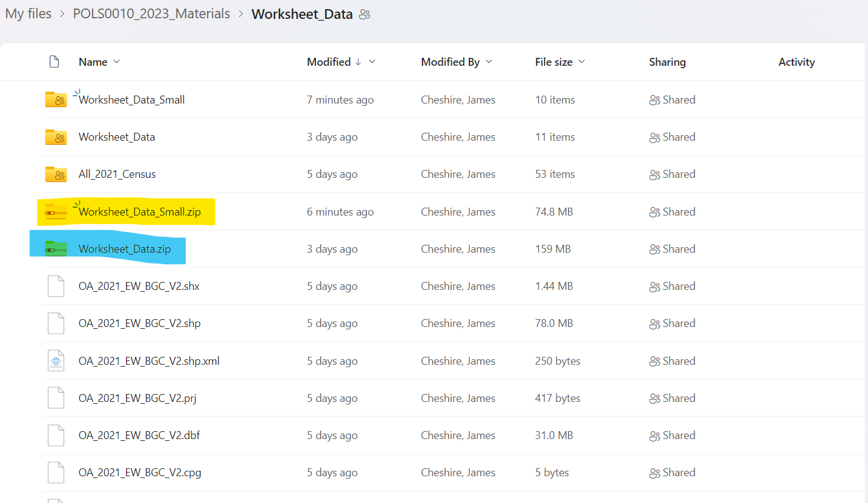Expand the Name column sort dropdown

(117, 62)
